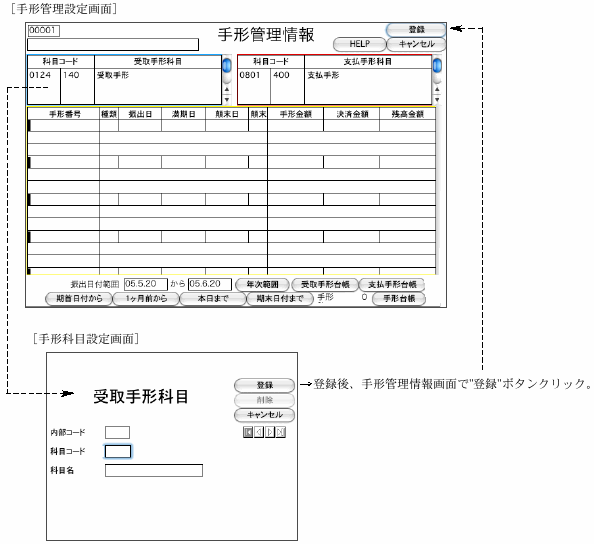Image resolution: width=594 pixels, height=544 pixels.
Task: Click 期首日付から range button
Action: point(79,299)
